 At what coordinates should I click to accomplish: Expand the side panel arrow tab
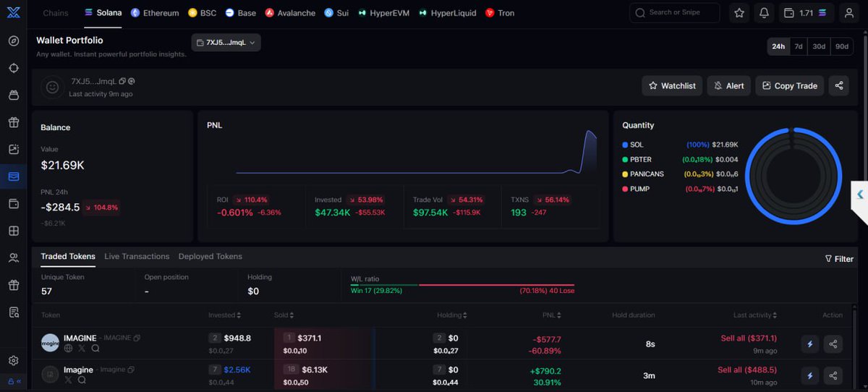pos(859,194)
